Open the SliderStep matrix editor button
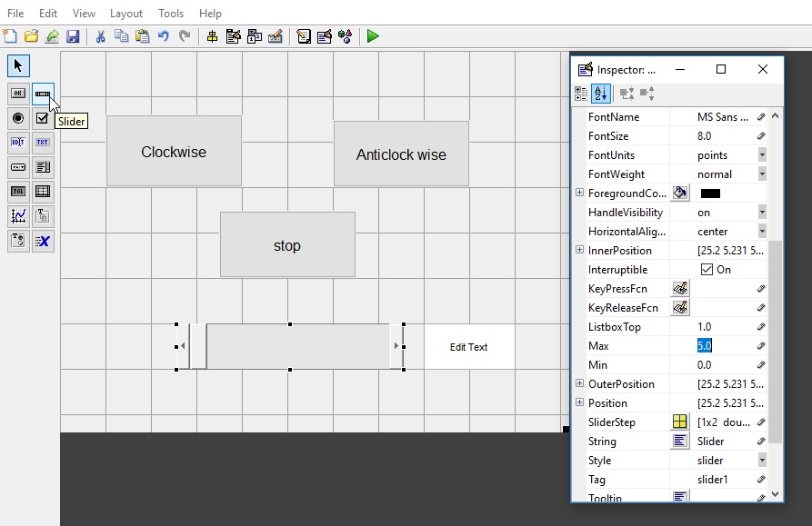 [x=680, y=422]
